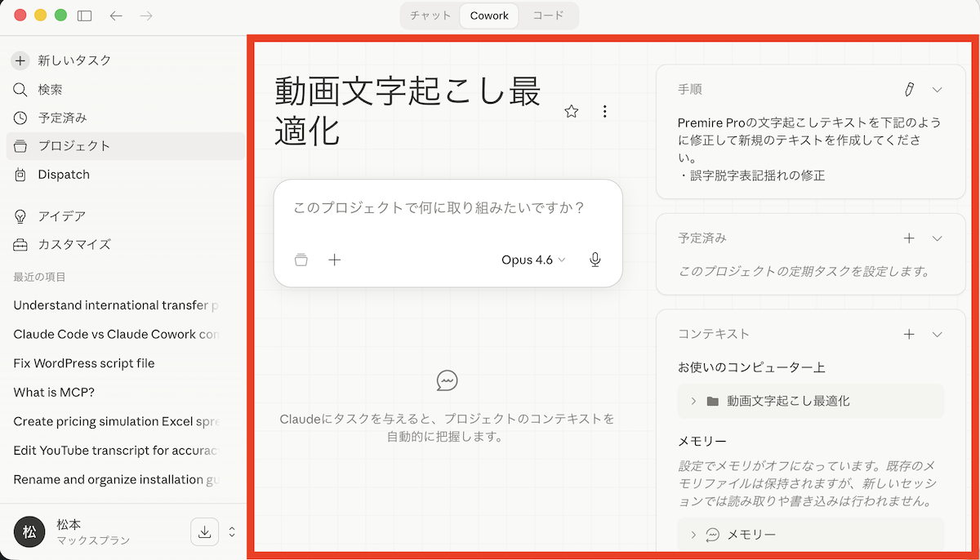Click the download icon beside user profile

pos(205,532)
